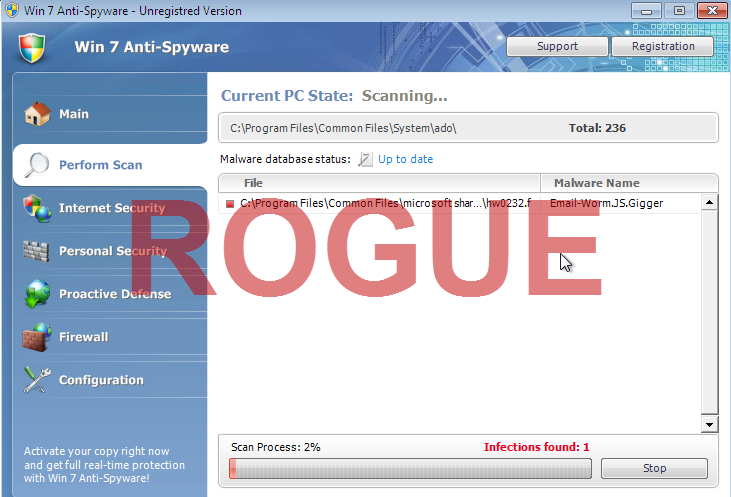Switch to the Firewall menu label
Image resolution: width=731 pixels, height=497 pixels.
[x=83, y=337]
